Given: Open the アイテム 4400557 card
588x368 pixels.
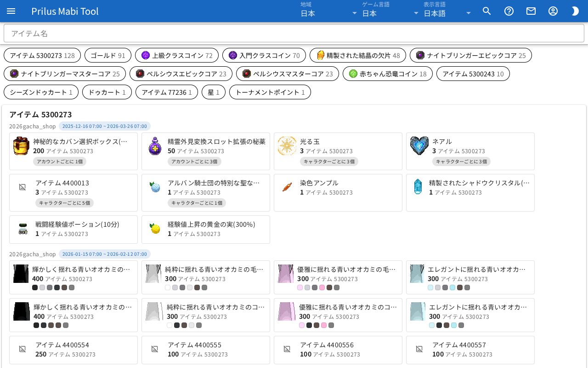Looking at the screenshot, I should click(470, 350).
